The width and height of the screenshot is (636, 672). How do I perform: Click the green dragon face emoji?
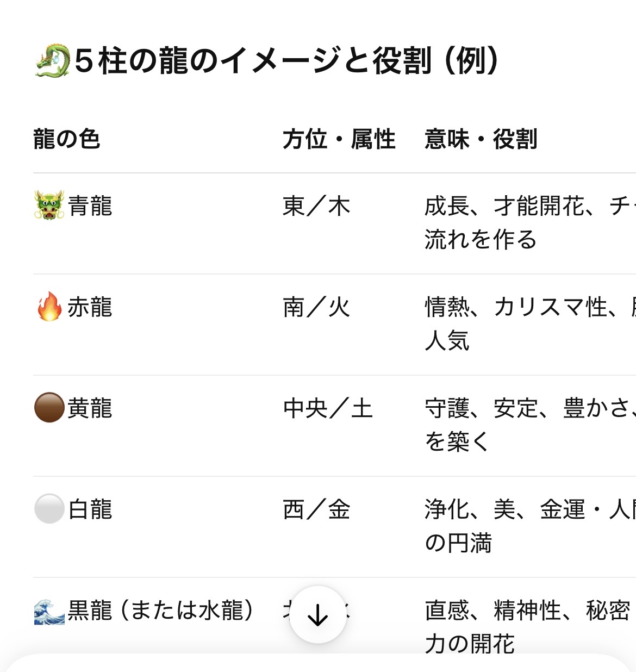[49, 206]
